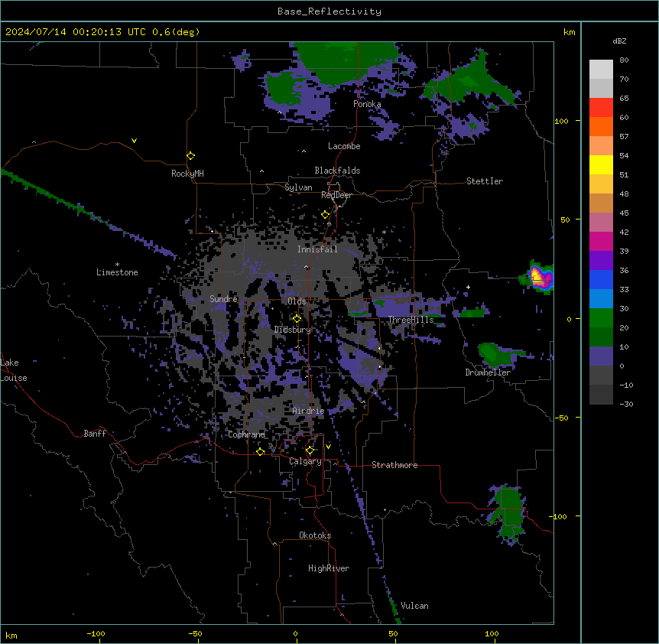Click the -30 value on the dBZ scale
The width and height of the screenshot is (659, 644).
(626, 405)
